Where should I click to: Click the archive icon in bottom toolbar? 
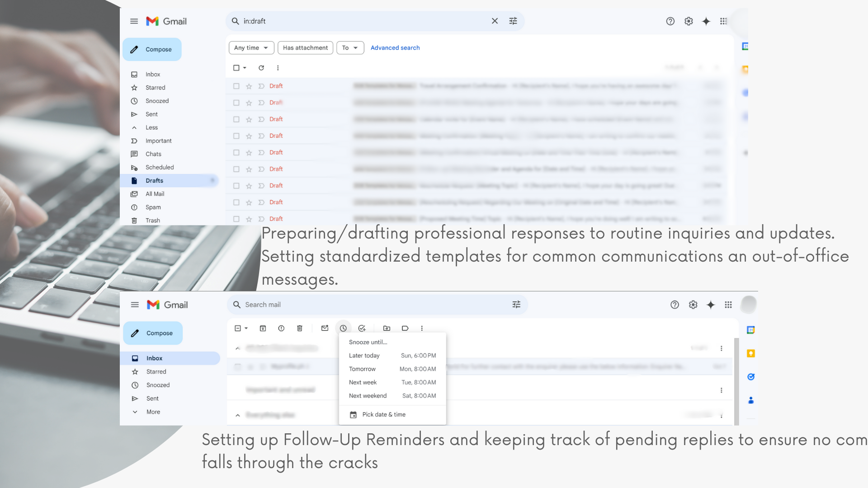(263, 328)
